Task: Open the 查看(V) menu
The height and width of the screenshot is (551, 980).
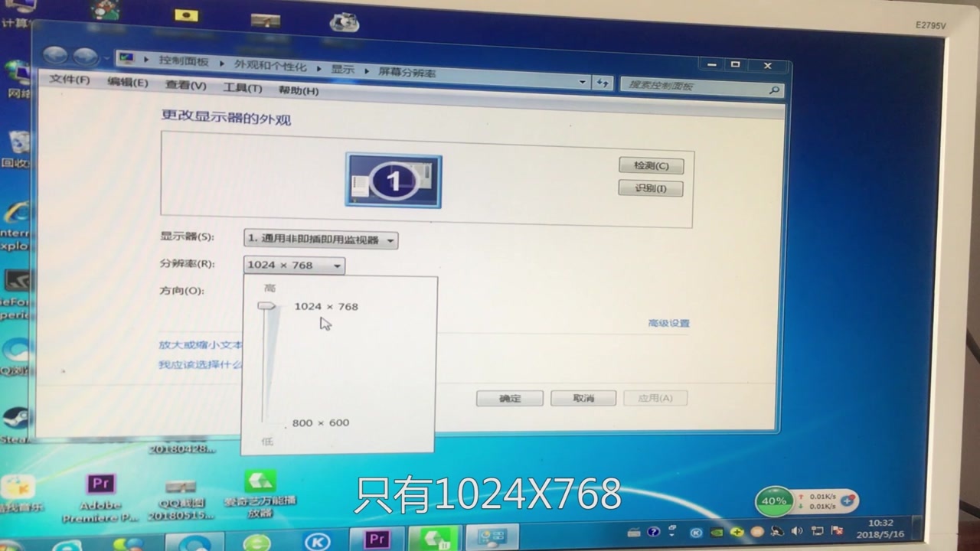Action: click(x=186, y=86)
